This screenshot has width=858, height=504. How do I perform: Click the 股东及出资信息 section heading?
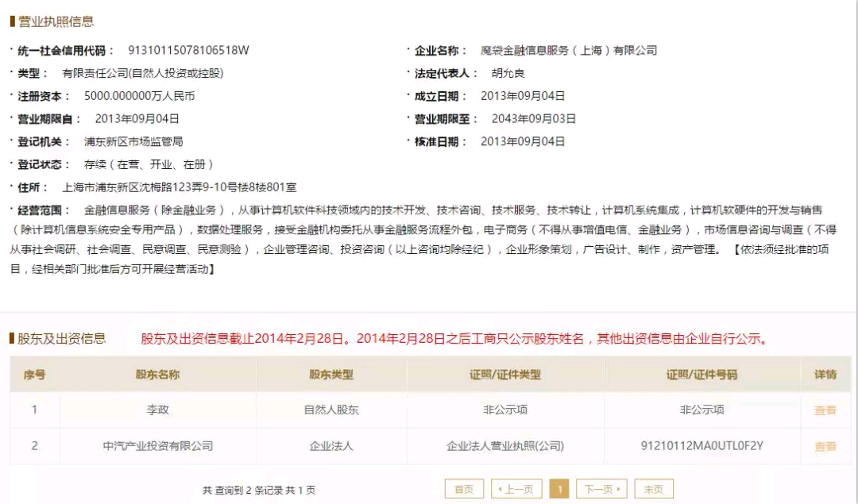(61, 338)
